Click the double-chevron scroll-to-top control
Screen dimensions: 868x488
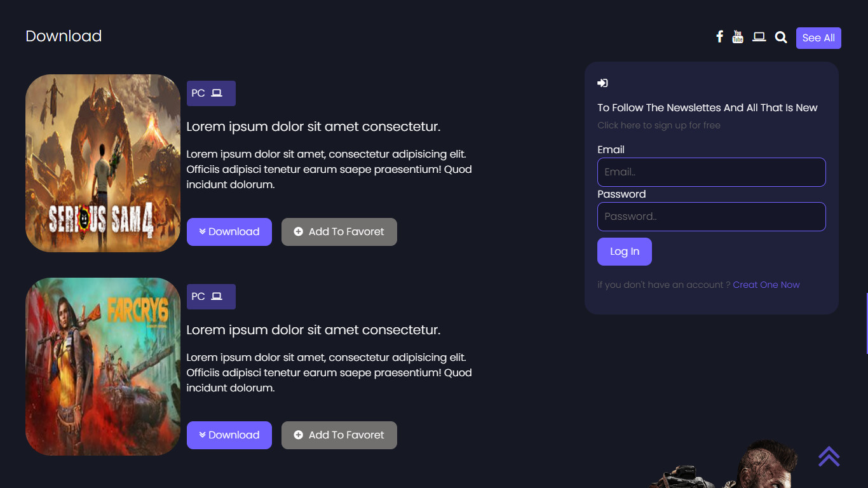point(829,456)
